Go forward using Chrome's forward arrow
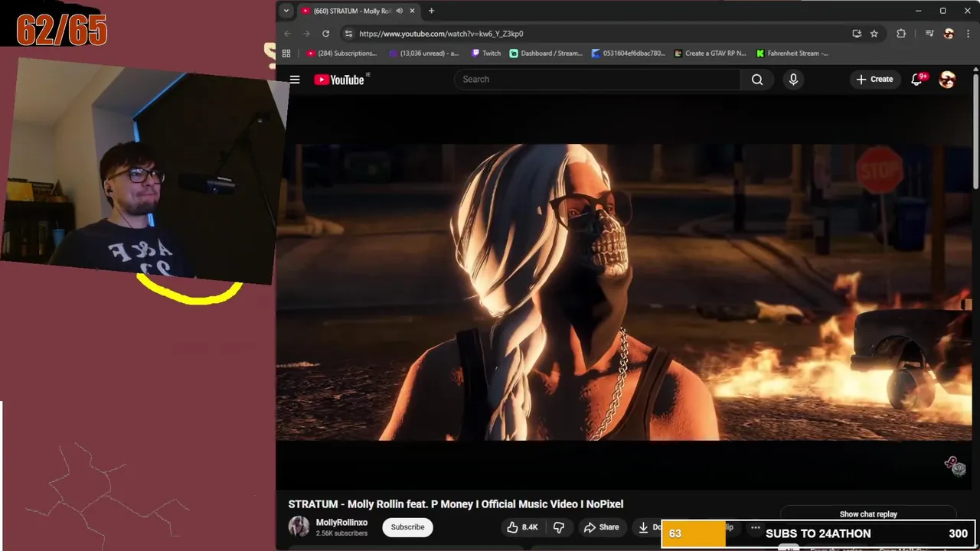This screenshot has width=980, height=551. point(306,34)
